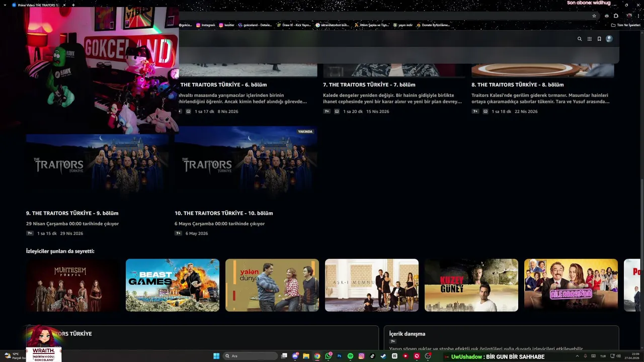Open the volume icon in system tray

pyautogui.click(x=618, y=356)
